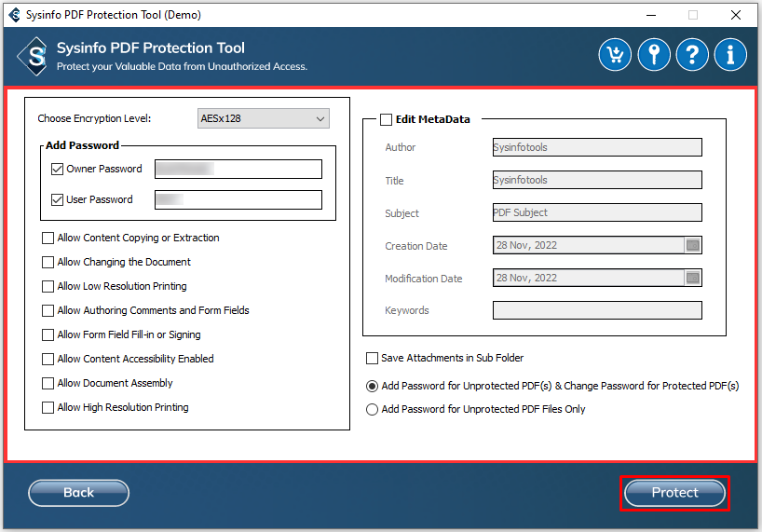762x532 pixels.
Task: Enable Edit MetaData checkbox
Action: point(386,119)
